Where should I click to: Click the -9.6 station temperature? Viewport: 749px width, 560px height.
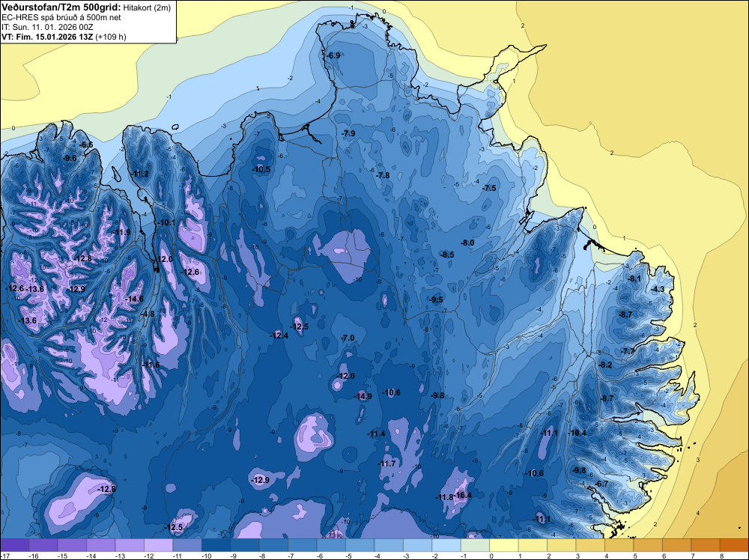tap(70, 158)
